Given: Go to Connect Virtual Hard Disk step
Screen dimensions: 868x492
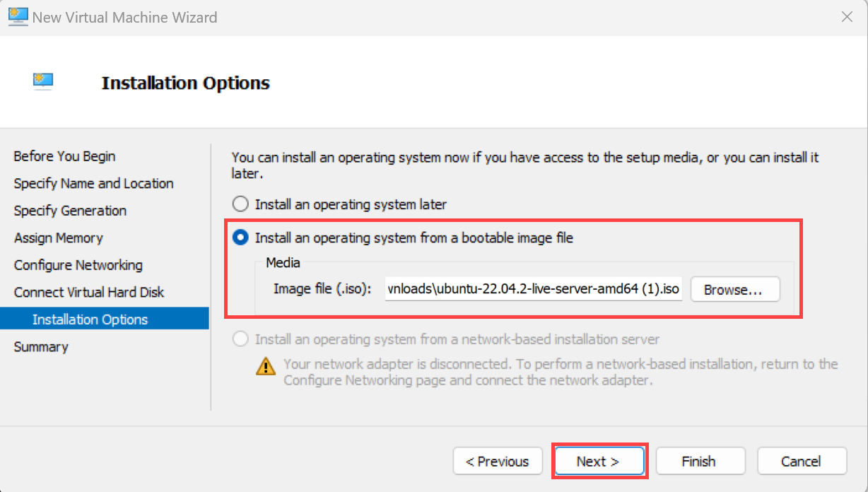Looking at the screenshot, I should point(89,293).
